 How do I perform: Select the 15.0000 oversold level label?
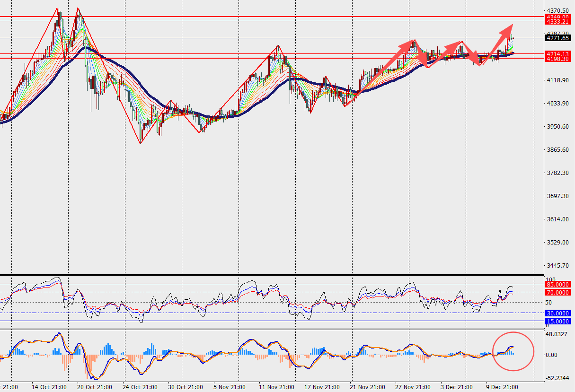pos(558,321)
